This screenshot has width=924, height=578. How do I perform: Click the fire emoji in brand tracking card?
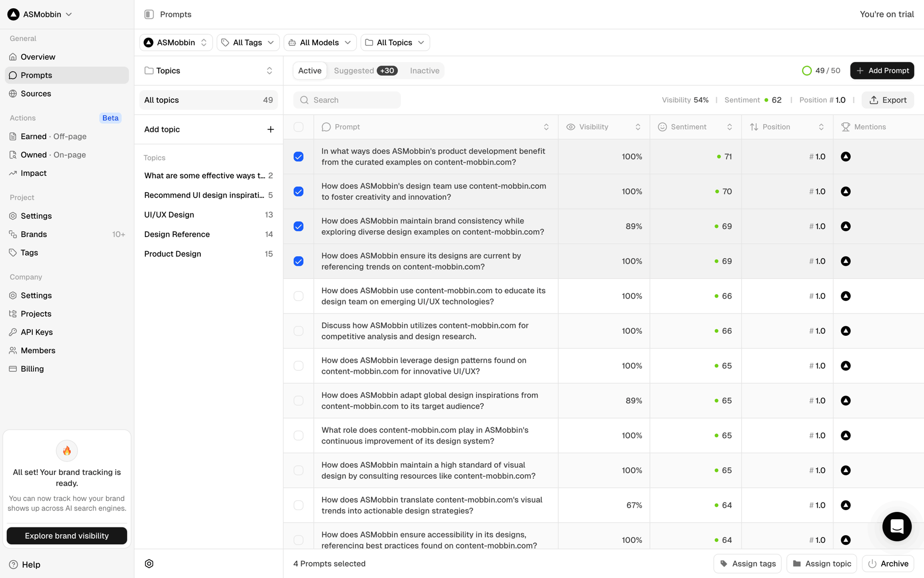tap(67, 450)
